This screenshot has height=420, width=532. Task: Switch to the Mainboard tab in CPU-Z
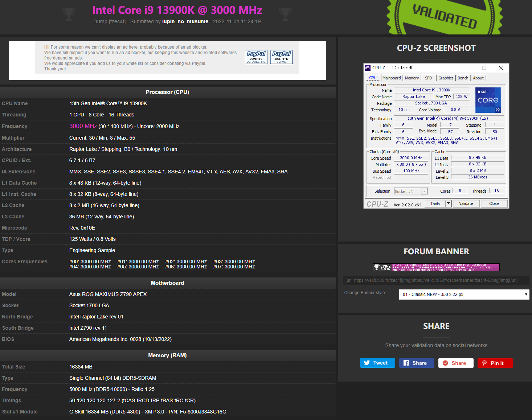[392, 78]
